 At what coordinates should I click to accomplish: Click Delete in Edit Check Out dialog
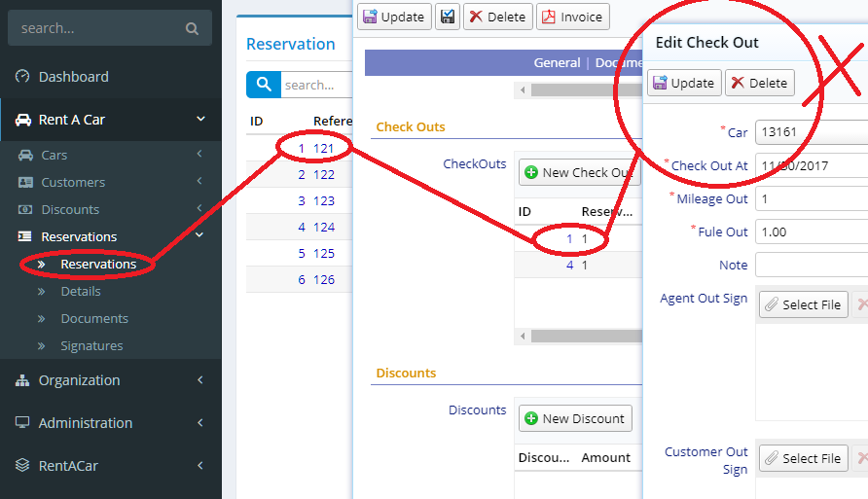(759, 83)
